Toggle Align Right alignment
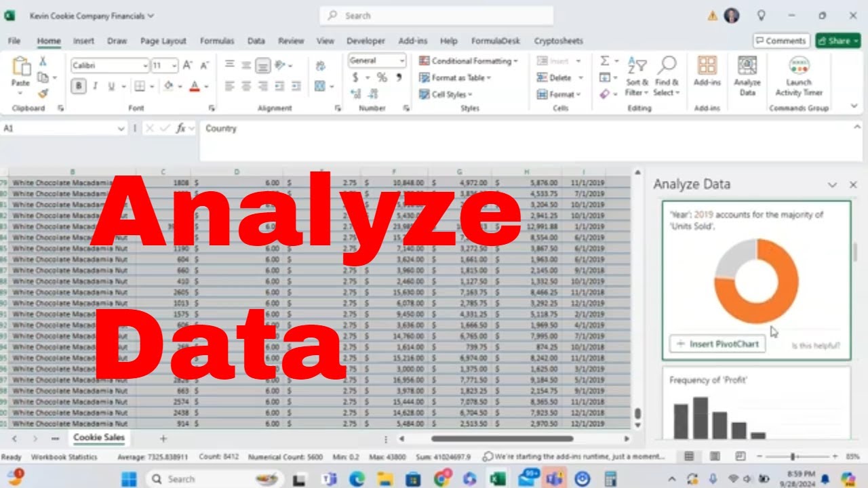 point(262,86)
